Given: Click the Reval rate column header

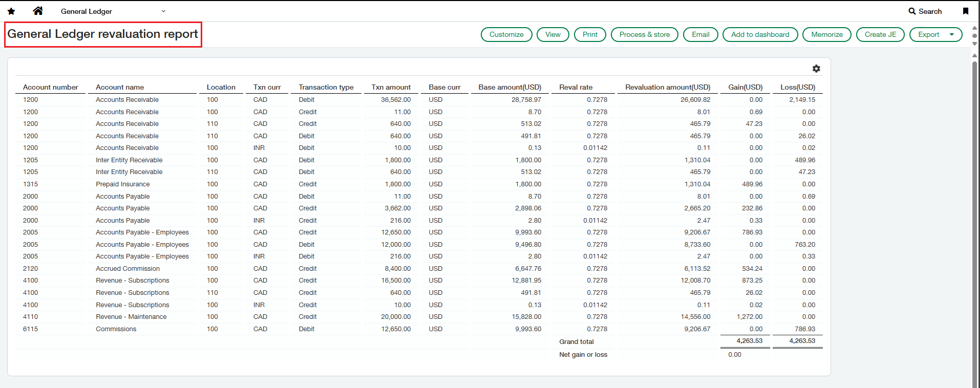Looking at the screenshot, I should 576,88.
